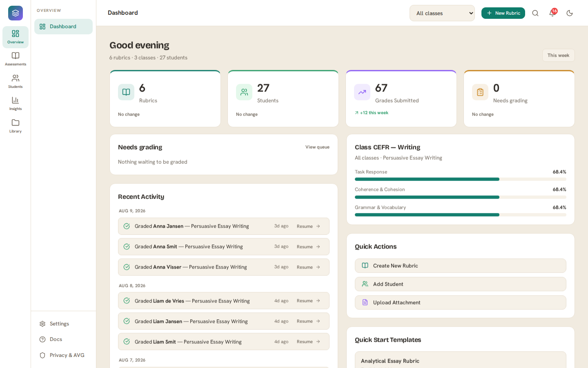The height and width of the screenshot is (368, 588).
Task: Click Upload Attachment quick action
Action: pos(461,303)
